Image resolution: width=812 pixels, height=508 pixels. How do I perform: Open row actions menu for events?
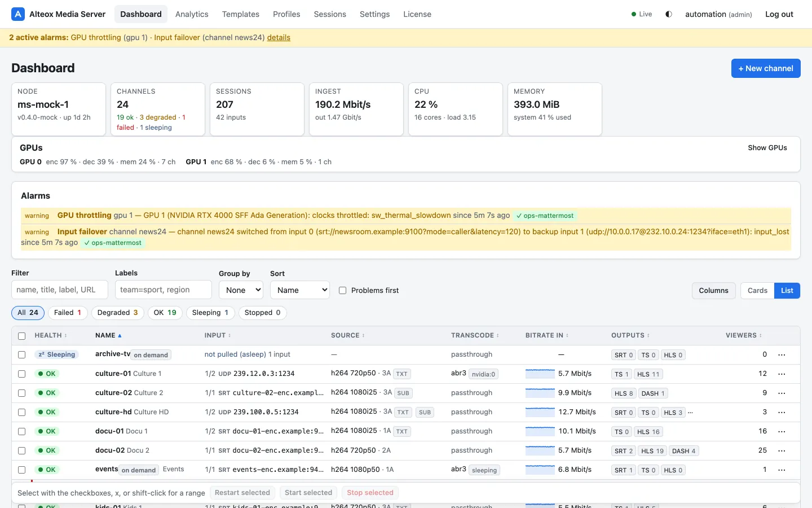click(x=782, y=470)
